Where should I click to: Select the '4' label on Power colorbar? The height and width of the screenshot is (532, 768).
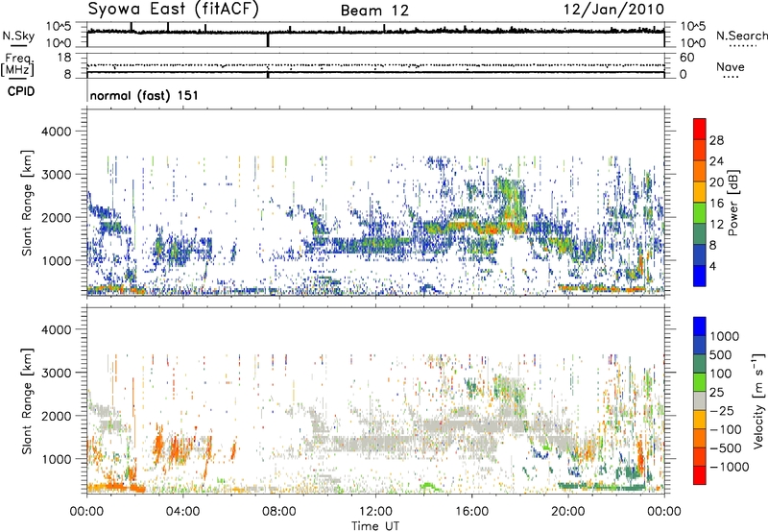(712, 266)
